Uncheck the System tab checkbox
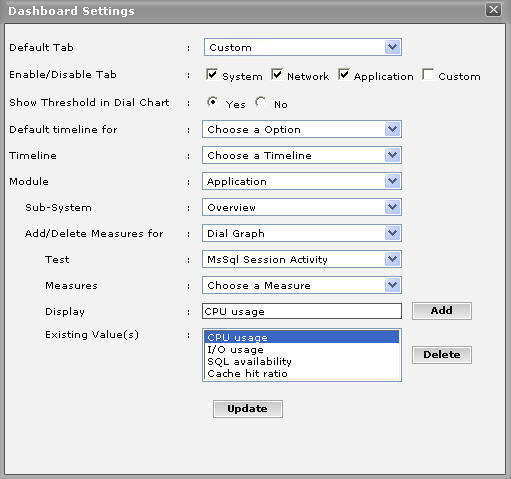Viewport: 511px width, 479px height. [212, 74]
